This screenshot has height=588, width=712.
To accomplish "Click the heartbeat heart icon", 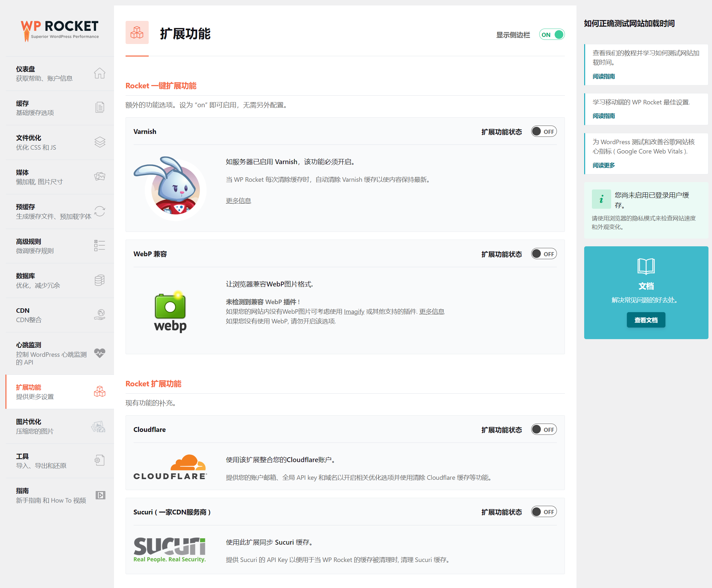I will 100,353.
